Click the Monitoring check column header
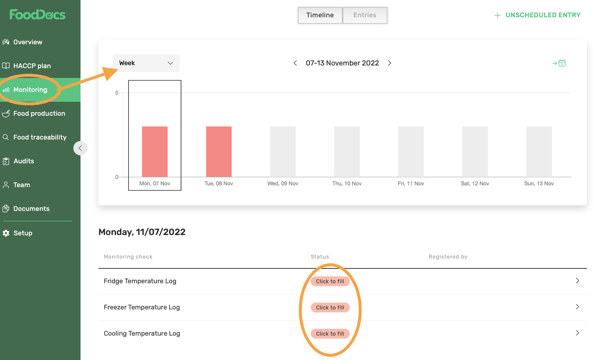 (x=128, y=257)
